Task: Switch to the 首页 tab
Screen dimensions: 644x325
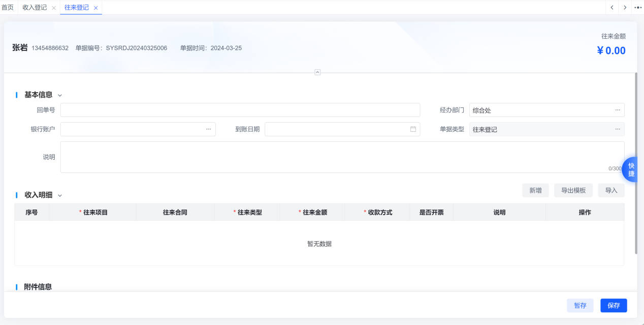Action: (x=8, y=7)
